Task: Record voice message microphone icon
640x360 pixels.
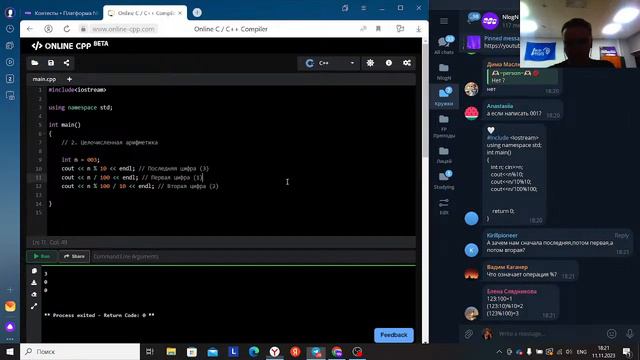Action: [630, 334]
